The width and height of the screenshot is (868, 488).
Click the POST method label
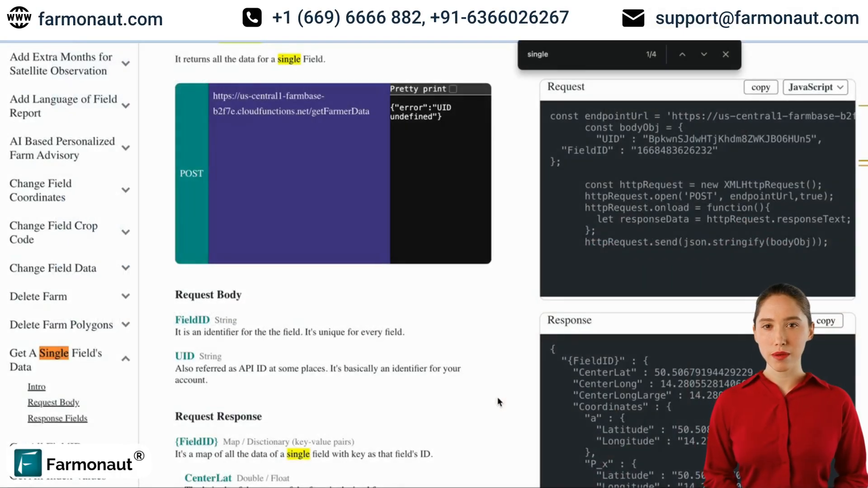point(192,174)
